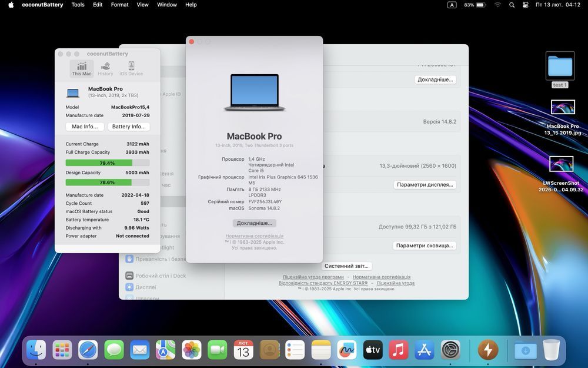Open Safari from the Dock
The image size is (588, 368).
click(88, 350)
